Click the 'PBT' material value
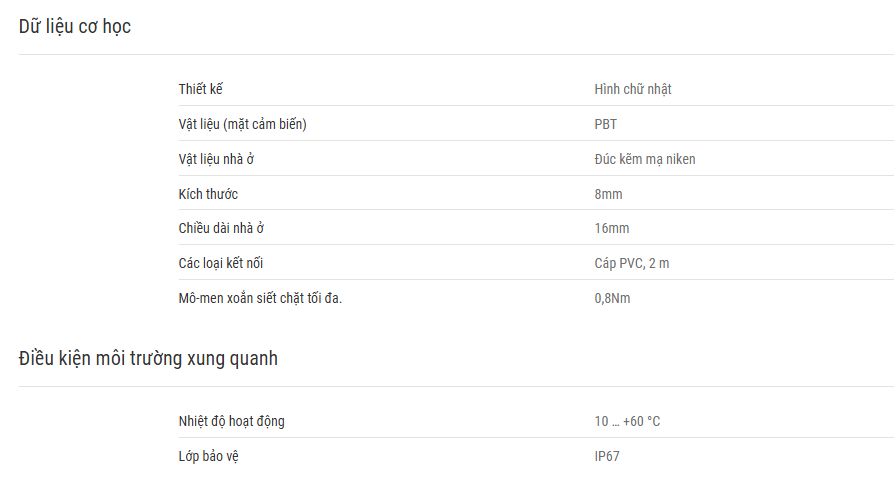 tap(606, 124)
